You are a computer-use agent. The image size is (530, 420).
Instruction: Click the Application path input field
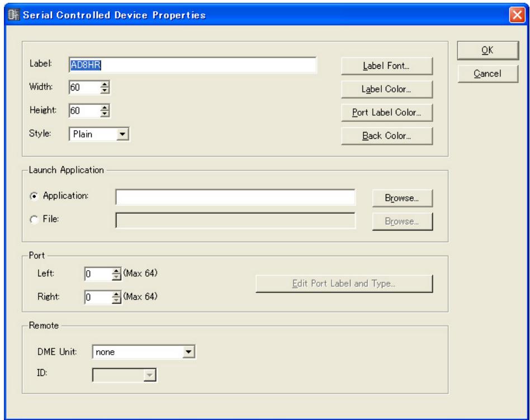click(x=235, y=197)
